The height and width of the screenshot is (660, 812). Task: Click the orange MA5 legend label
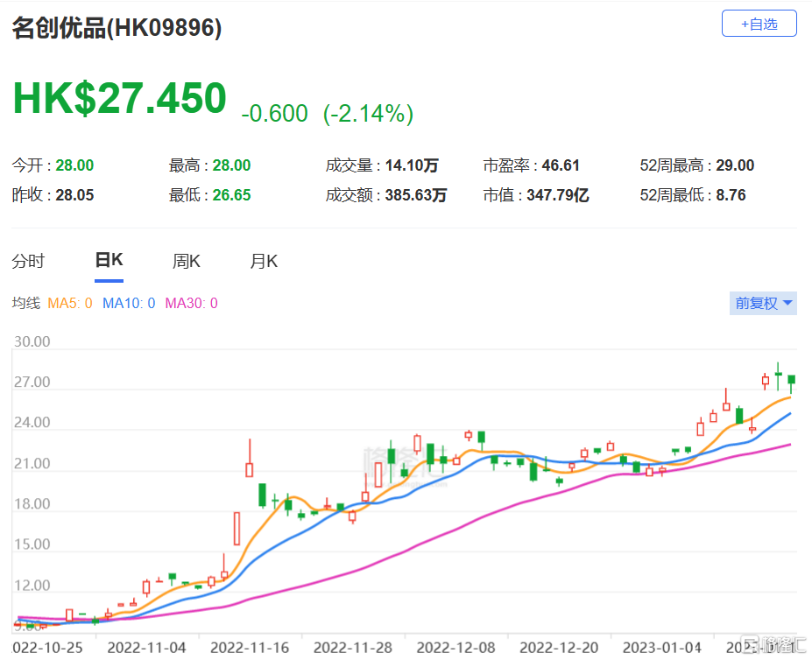[70, 304]
